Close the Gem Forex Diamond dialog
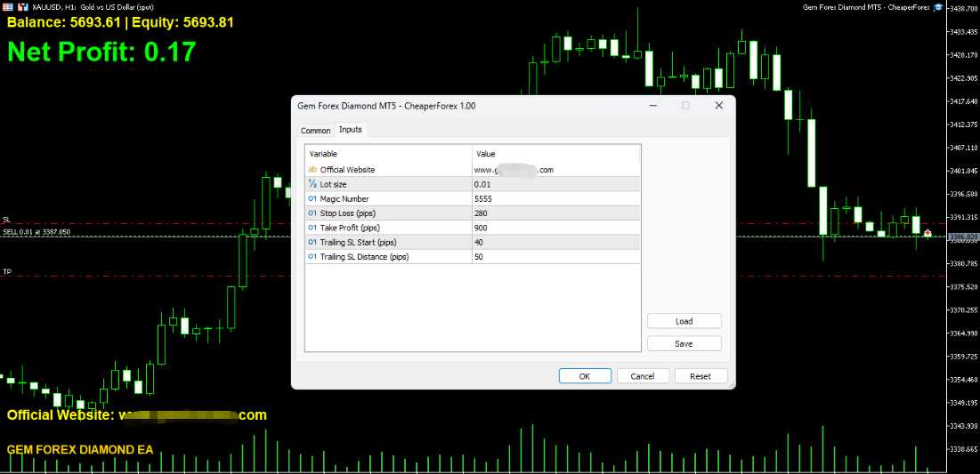Image resolution: width=980 pixels, height=474 pixels. tap(718, 106)
